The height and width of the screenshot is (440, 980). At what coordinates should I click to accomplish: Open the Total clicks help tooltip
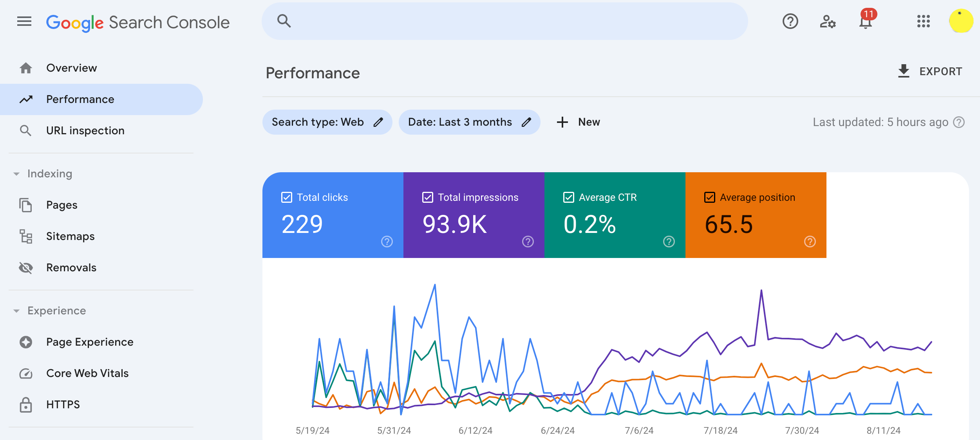click(x=386, y=242)
